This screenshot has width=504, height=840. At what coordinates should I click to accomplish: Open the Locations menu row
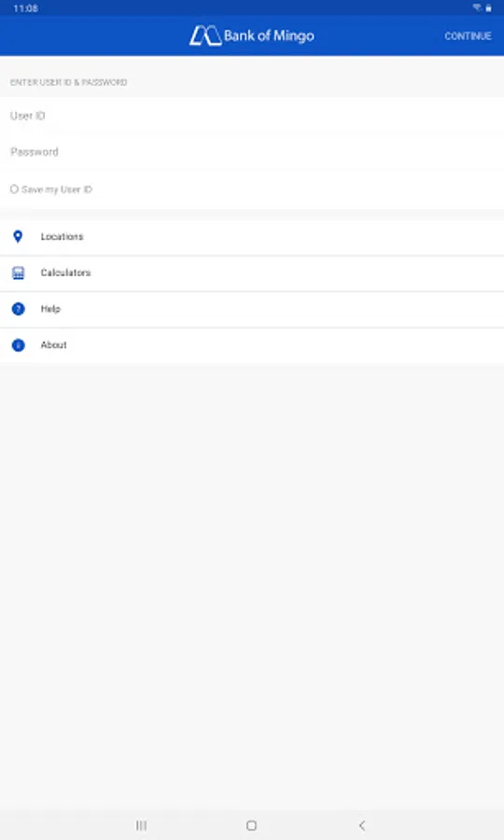pos(252,237)
